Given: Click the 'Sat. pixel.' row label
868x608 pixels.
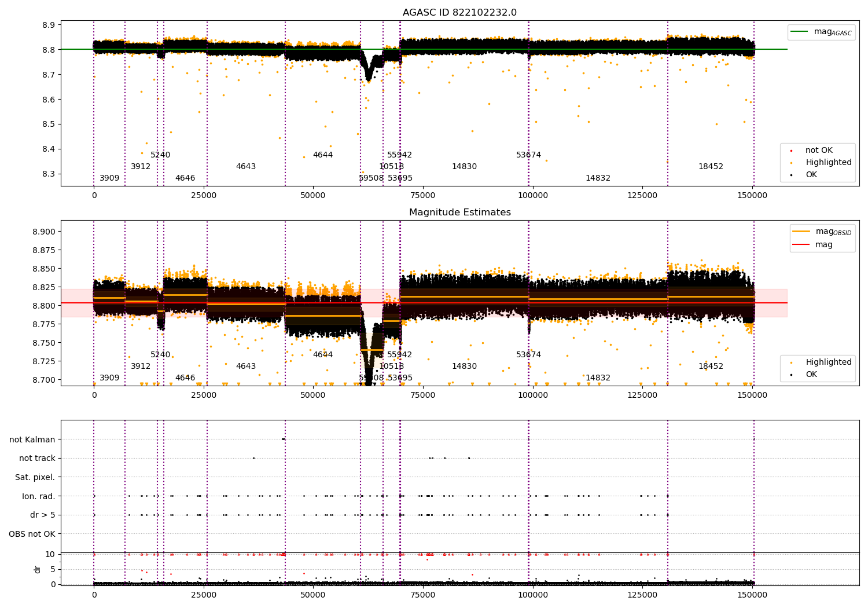Looking at the screenshot, I should pos(35,477).
